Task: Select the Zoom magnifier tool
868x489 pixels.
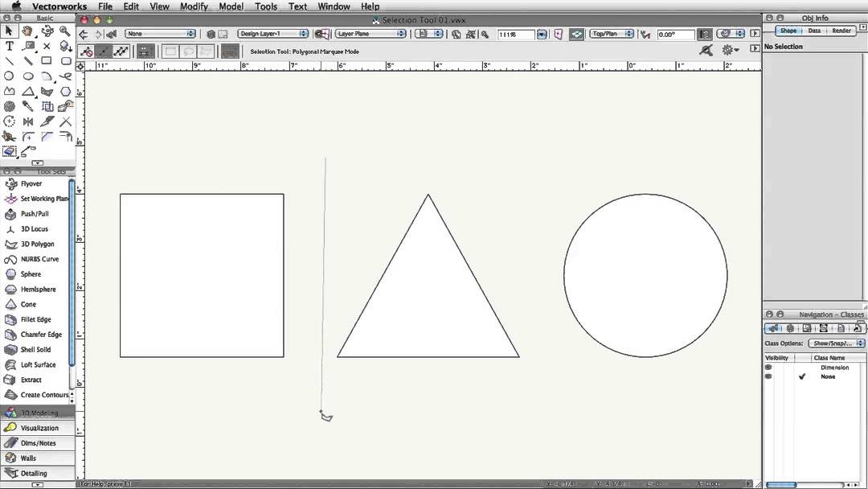Action: pyautogui.click(x=65, y=31)
